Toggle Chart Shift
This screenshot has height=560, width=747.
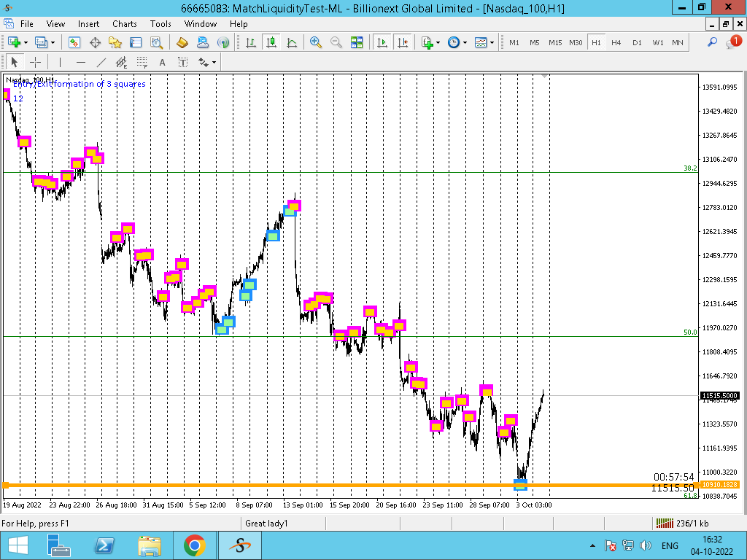(403, 42)
